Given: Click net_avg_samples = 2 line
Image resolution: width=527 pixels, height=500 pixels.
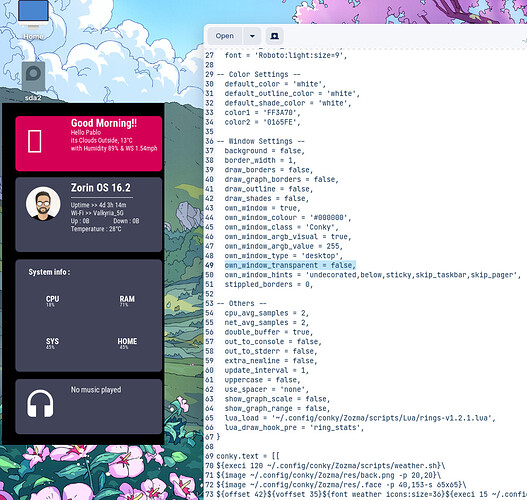Looking at the screenshot, I should click(x=267, y=323).
